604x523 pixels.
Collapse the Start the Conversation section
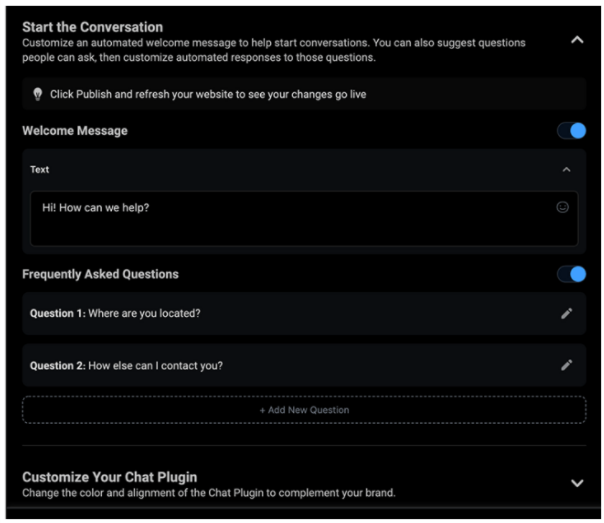tap(577, 40)
